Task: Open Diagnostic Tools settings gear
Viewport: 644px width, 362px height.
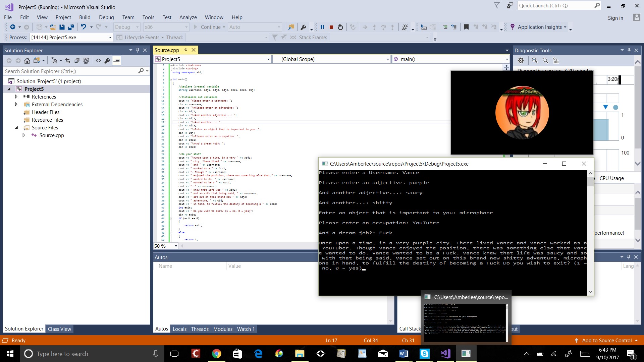Action: [x=521, y=61]
